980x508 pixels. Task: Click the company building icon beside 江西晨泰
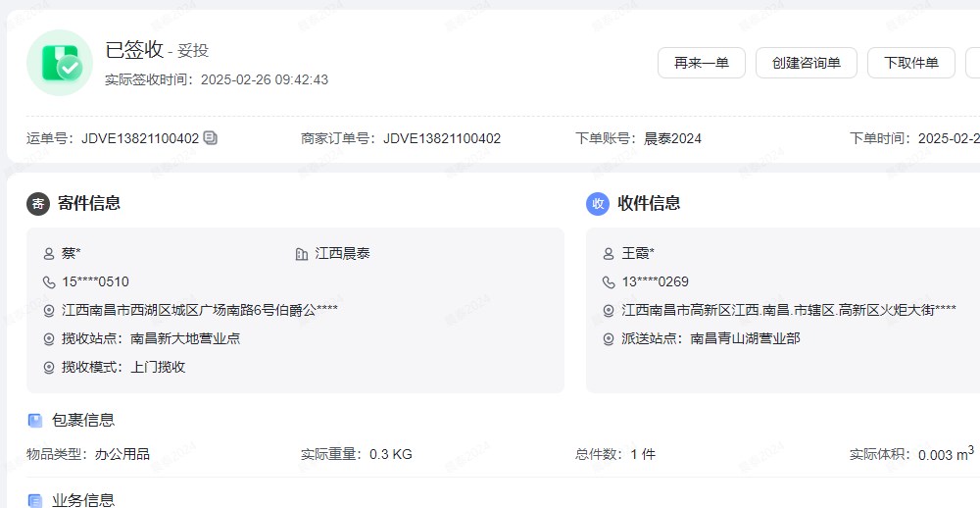coord(302,254)
